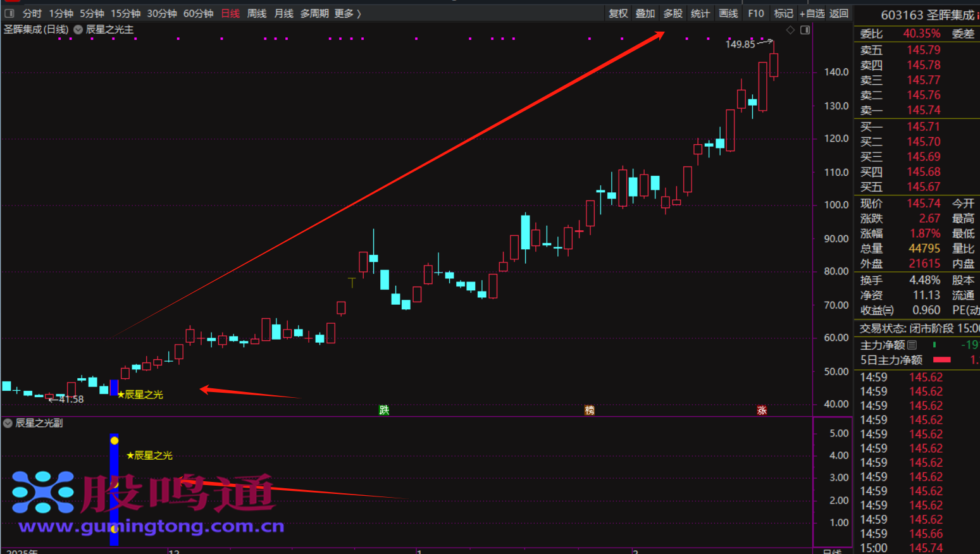Add stock via +自选 button
The height and width of the screenshot is (554, 980).
pyautogui.click(x=812, y=13)
